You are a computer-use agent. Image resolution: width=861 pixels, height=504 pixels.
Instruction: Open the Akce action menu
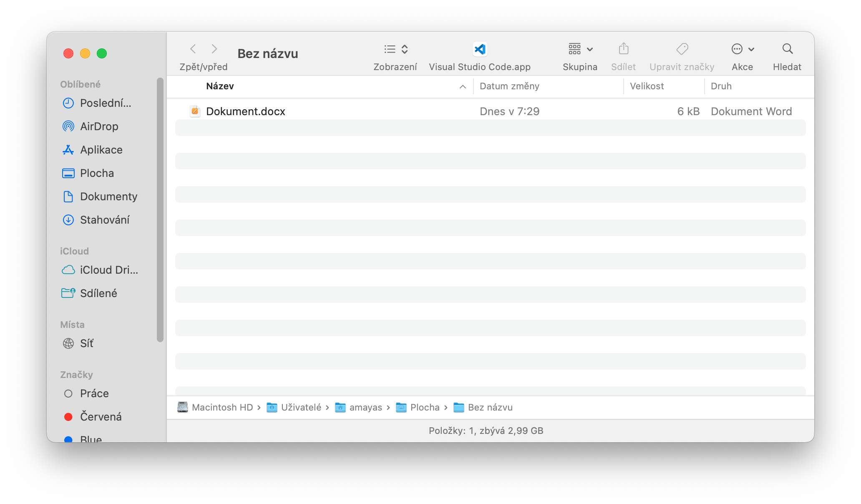click(743, 49)
